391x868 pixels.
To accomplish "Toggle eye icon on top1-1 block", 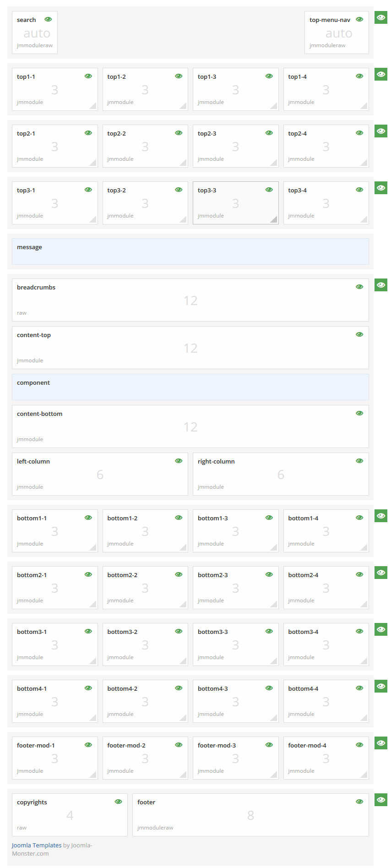I will click(88, 76).
